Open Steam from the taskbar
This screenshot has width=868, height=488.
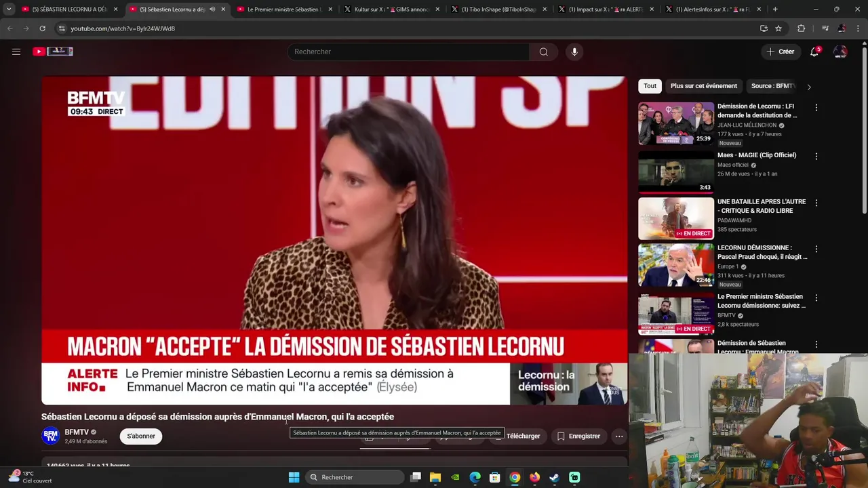point(554,477)
